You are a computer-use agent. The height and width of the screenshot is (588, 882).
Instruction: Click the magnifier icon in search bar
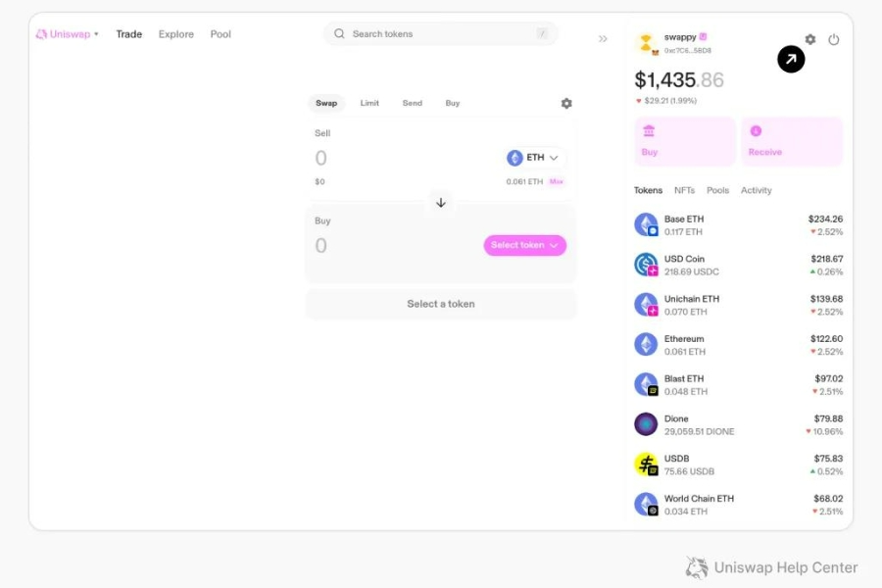point(339,33)
